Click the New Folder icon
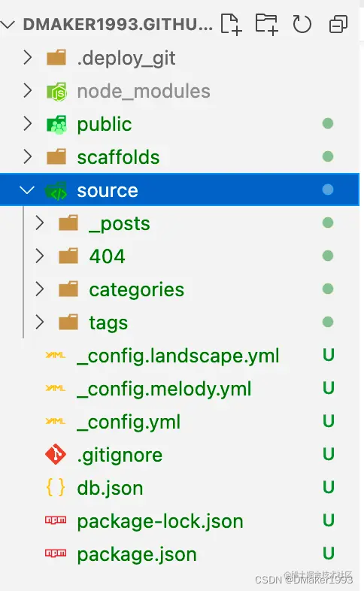 (x=266, y=25)
